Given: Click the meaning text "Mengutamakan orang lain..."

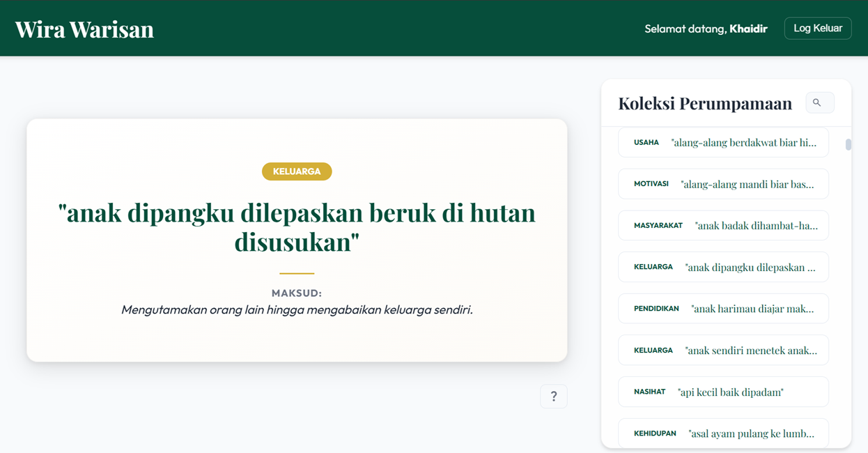Looking at the screenshot, I should click(x=297, y=309).
